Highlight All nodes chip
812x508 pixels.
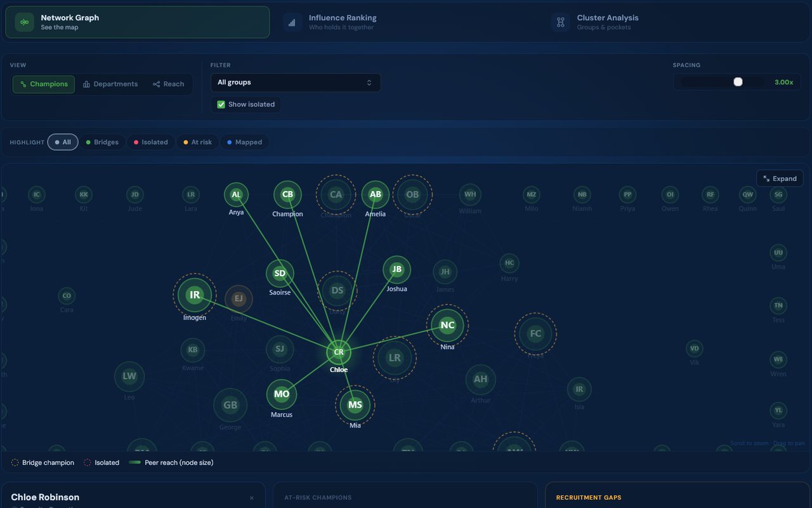coord(63,142)
